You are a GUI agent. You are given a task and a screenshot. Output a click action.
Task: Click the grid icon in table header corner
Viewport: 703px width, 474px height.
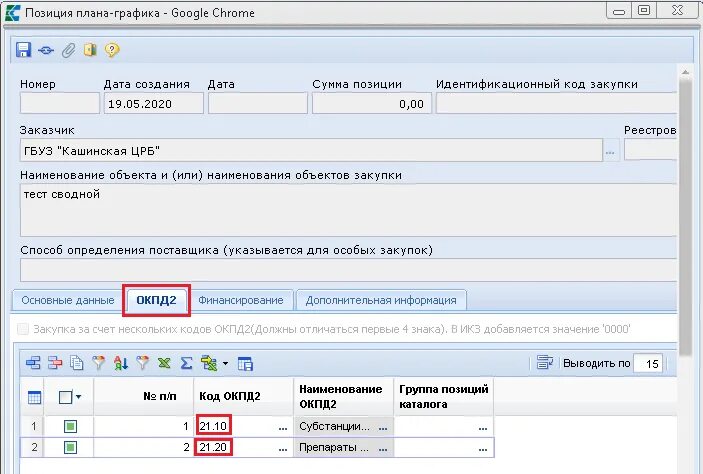[x=35, y=397]
